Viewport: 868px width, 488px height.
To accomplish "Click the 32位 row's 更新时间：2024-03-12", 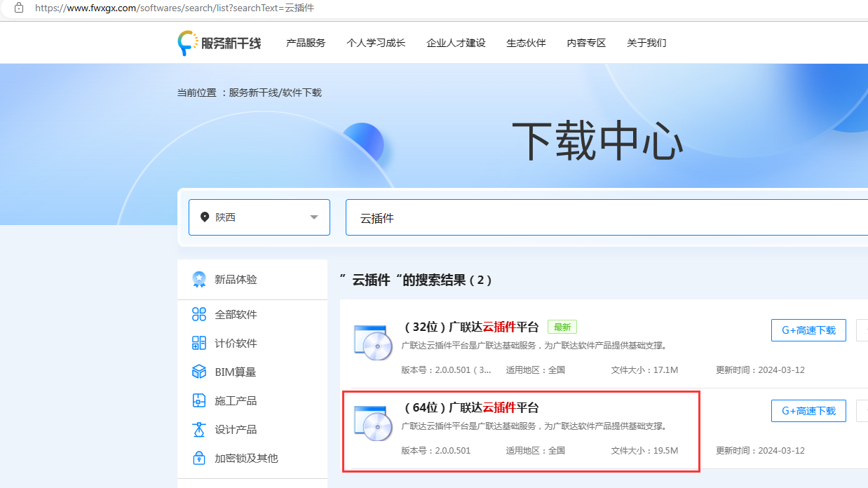I will click(x=760, y=370).
